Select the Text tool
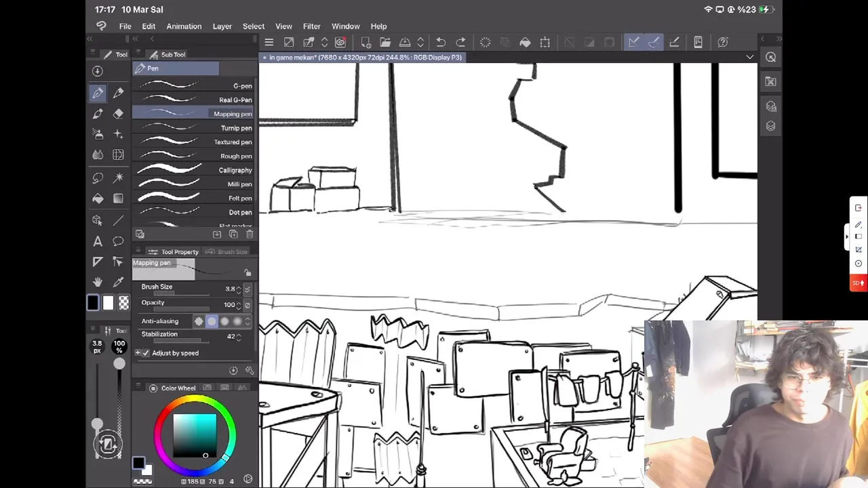Screen dimensions: 868x488 [x=98, y=241]
